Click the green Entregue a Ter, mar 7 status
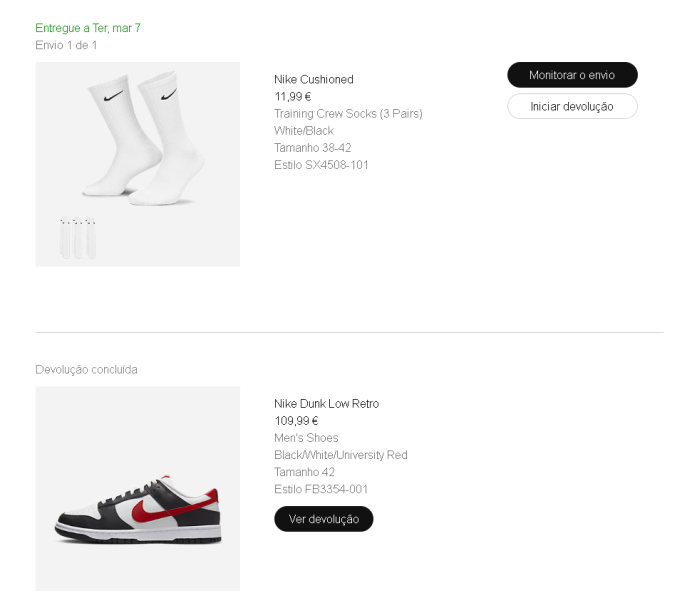Image resolution: width=697 pixels, height=603 pixels. 88,28
